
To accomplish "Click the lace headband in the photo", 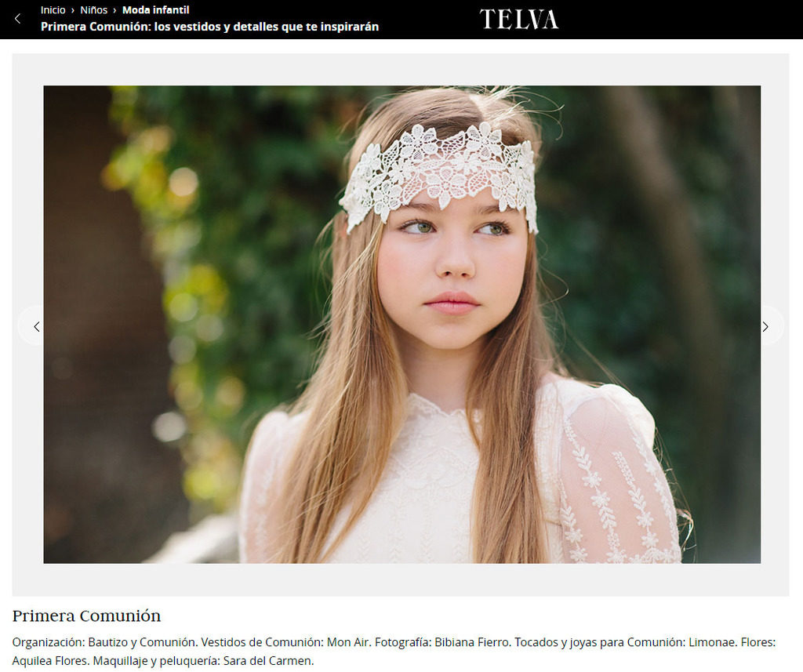I will point(441,174).
